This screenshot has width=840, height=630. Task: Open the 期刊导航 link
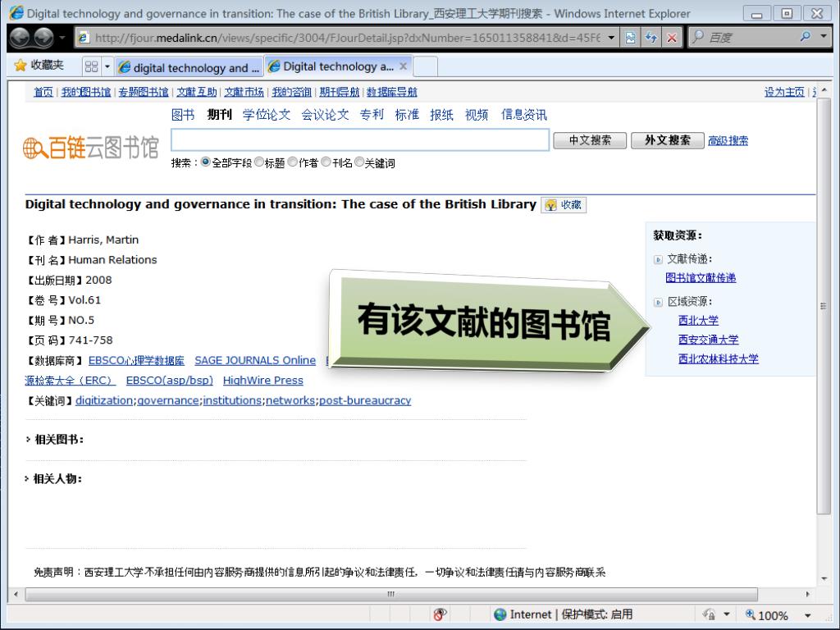point(340,92)
